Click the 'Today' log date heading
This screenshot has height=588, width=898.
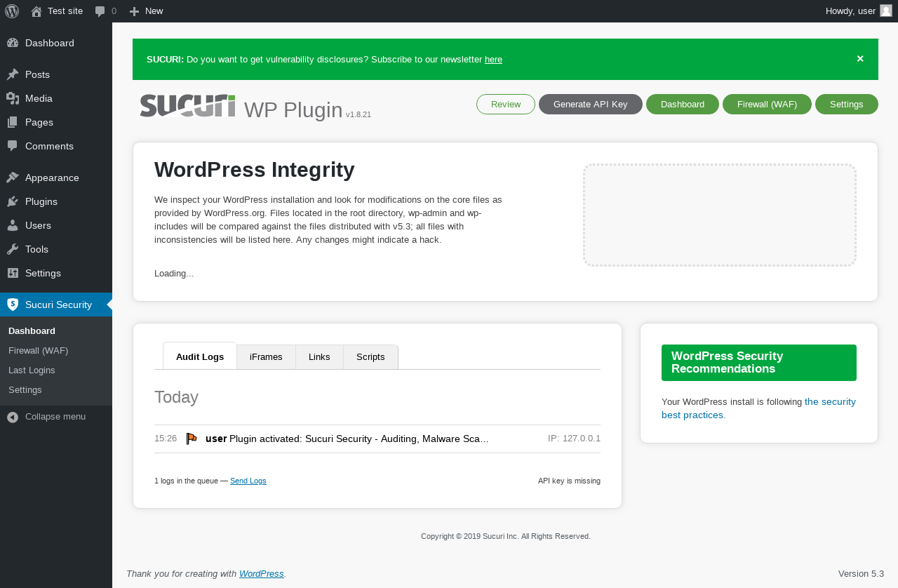(176, 397)
